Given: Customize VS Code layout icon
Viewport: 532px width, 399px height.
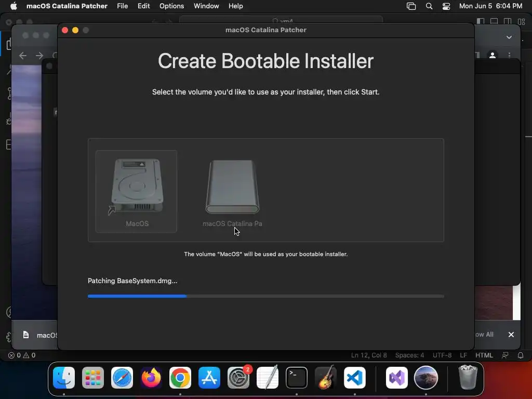Looking at the screenshot, I should click(x=522, y=21).
